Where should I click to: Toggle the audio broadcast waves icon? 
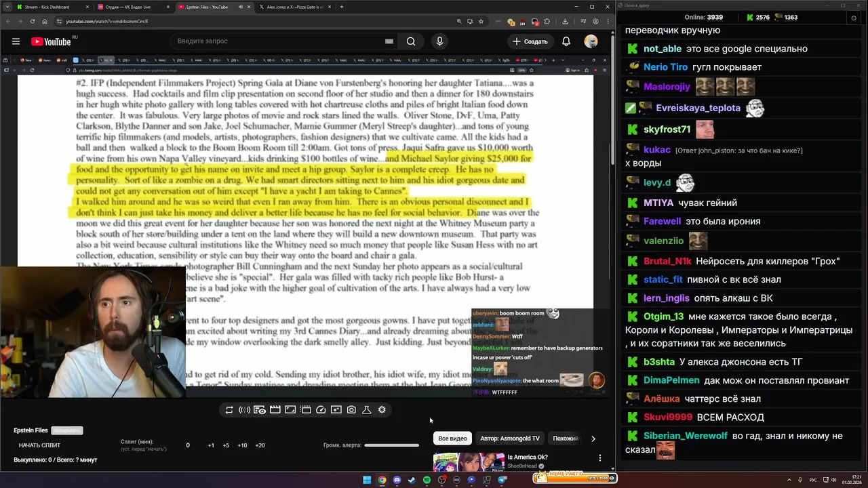[x=245, y=409]
